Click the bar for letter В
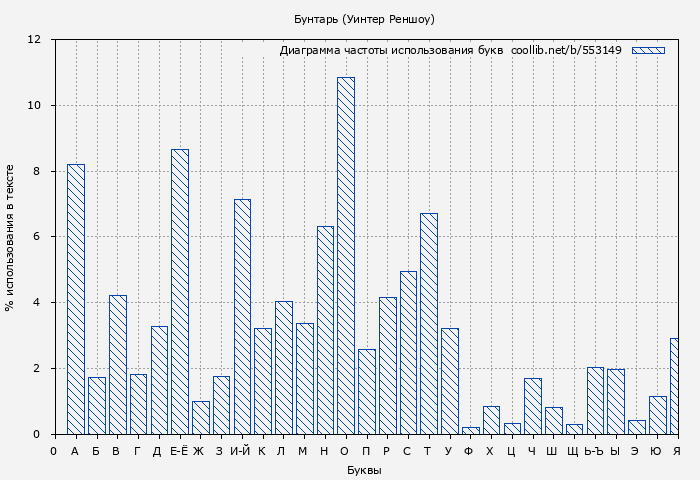The image size is (700, 480). pyautogui.click(x=117, y=364)
